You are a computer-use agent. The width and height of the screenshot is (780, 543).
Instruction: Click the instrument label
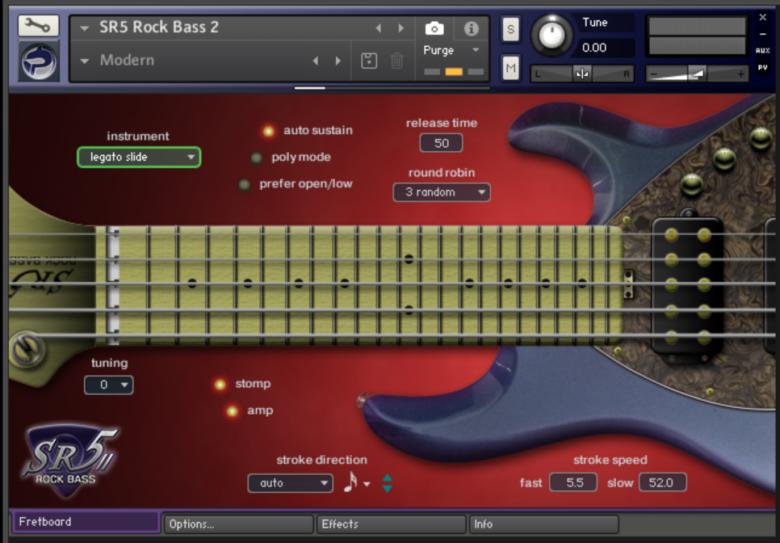(138, 136)
